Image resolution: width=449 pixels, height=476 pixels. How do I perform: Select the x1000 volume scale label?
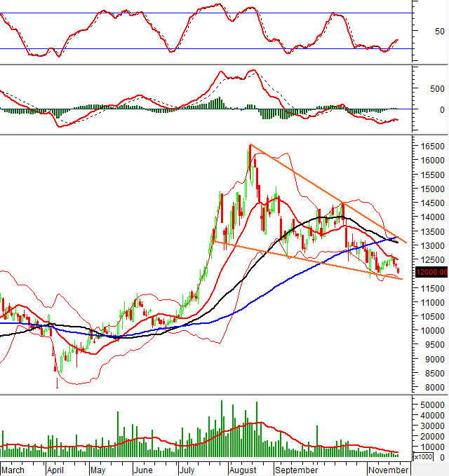pos(423,457)
